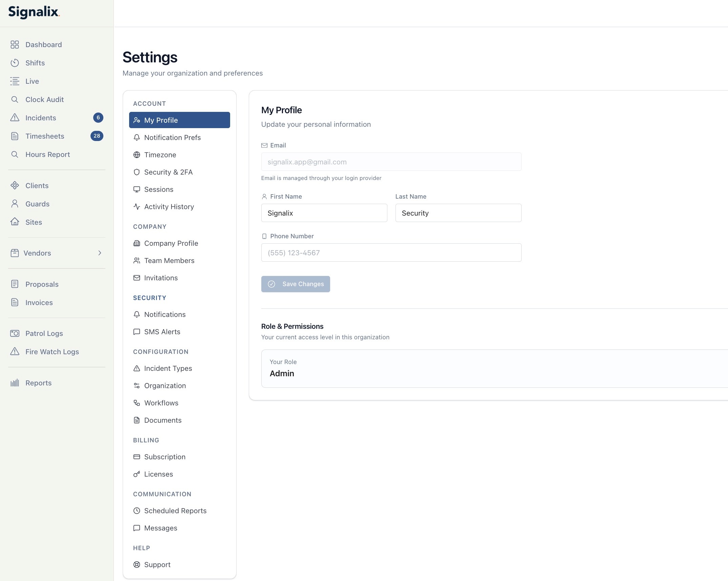The width and height of the screenshot is (728, 581).
Task: Click the Timezone globe icon
Action: point(137,155)
